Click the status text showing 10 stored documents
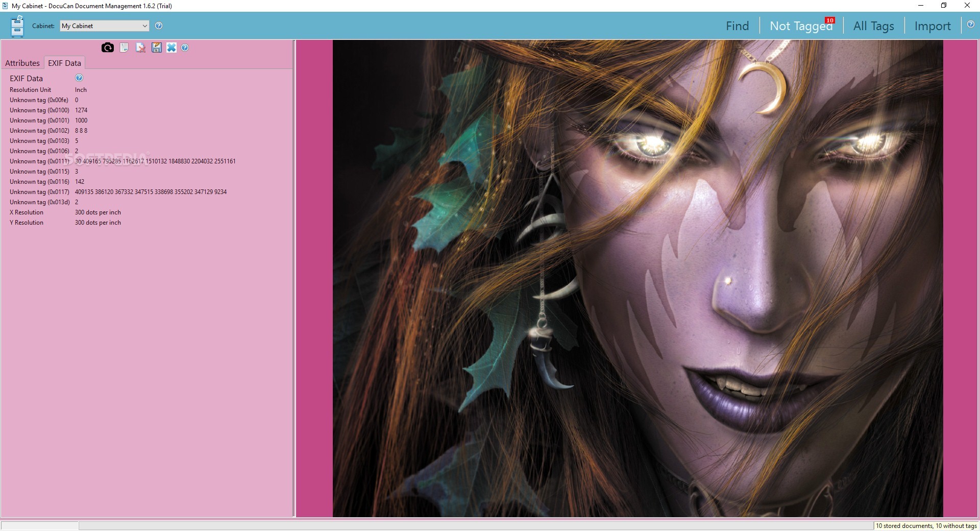Screen dimensions: 980x531 (926, 526)
